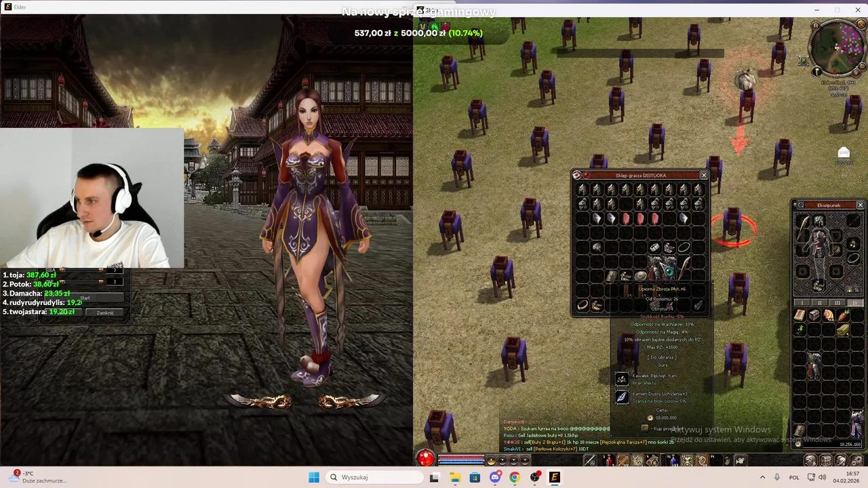The width and height of the screenshot is (868, 488).
Task: Select the carrot item in inventory
Action: pos(844,314)
